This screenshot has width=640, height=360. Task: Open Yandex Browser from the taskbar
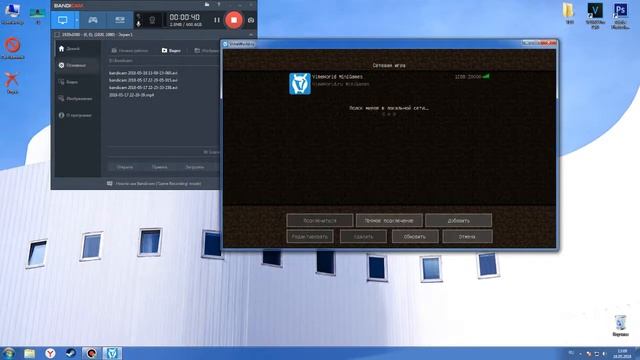50,353
